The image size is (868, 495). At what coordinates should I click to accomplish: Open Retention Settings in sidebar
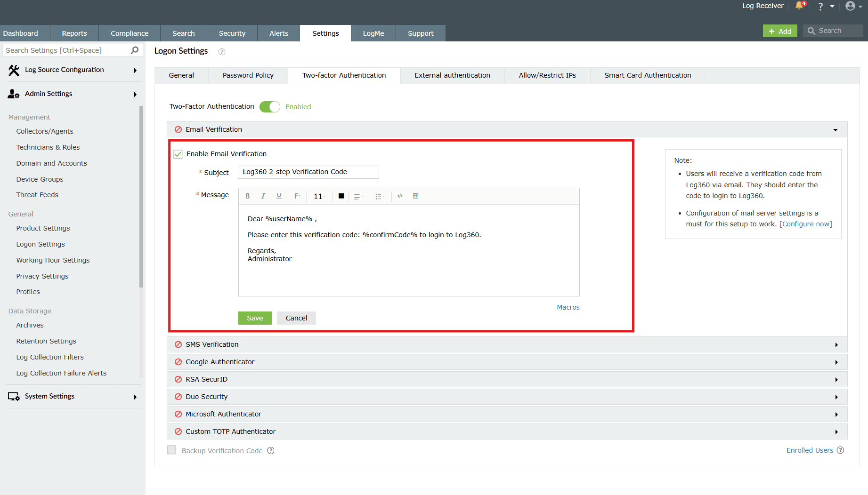(46, 341)
